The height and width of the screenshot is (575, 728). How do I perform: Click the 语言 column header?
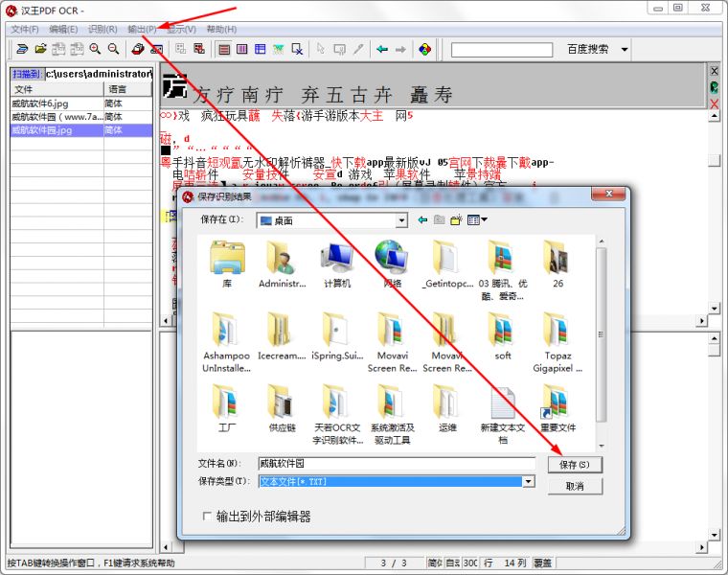coord(127,89)
